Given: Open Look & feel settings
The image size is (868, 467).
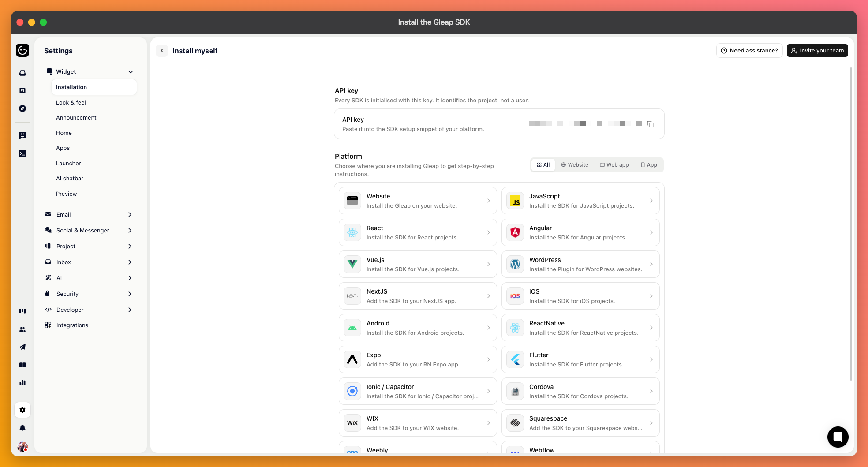Looking at the screenshot, I should (x=71, y=102).
